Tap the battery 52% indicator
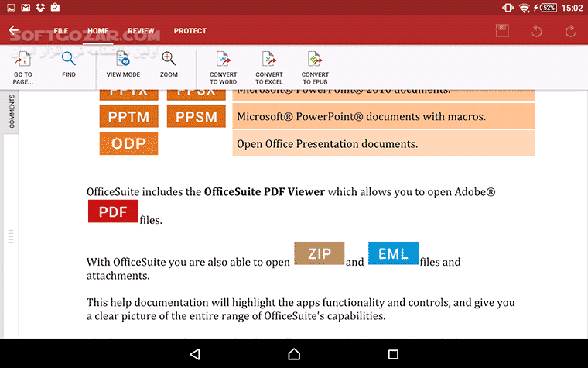Image resolution: width=588 pixels, height=368 pixels. [547, 8]
